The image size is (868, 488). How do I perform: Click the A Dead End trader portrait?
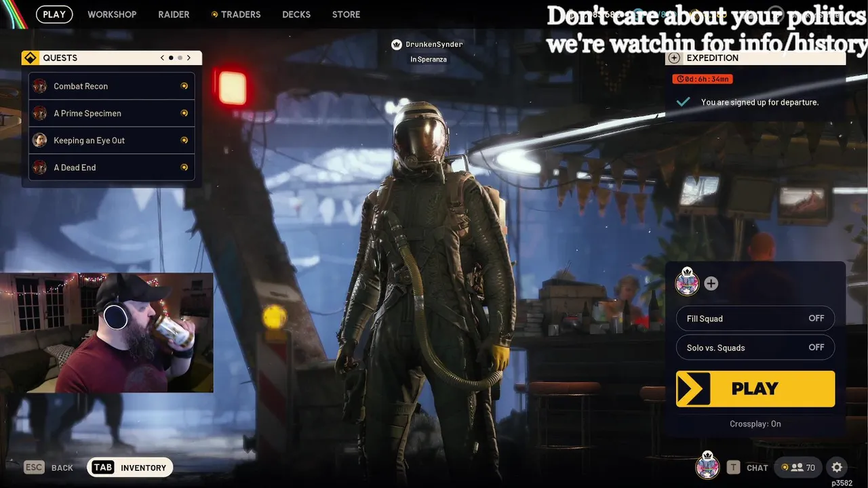(40, 167)
